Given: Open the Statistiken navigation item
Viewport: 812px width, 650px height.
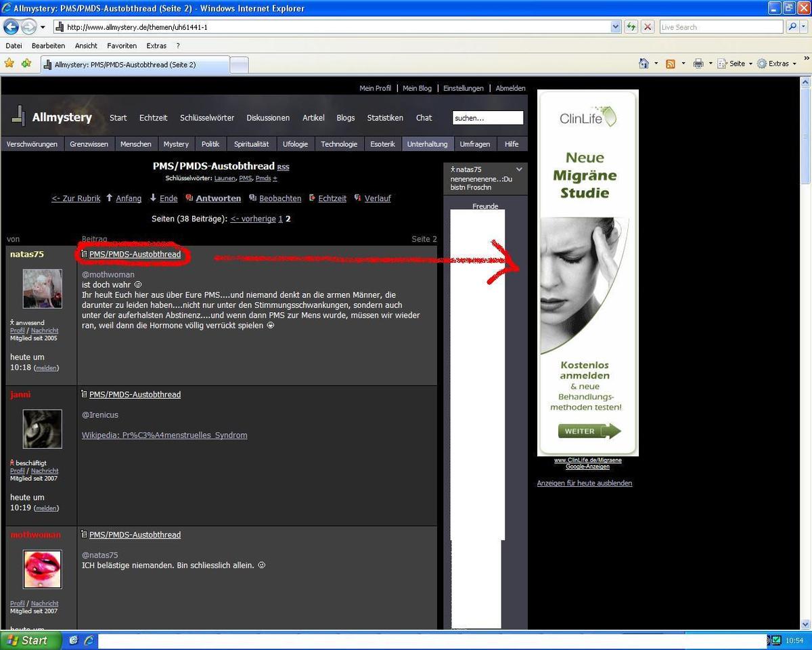Looking at the screenshot, I should tap(385, 118).
